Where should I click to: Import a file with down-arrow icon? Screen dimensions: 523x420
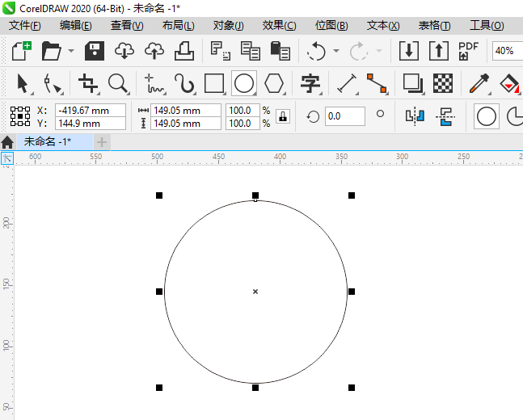[409, 51]
